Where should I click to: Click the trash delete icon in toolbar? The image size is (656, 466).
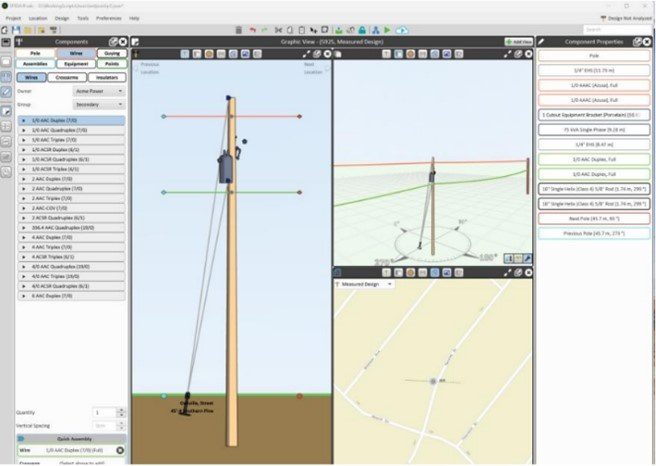(238, 30)
